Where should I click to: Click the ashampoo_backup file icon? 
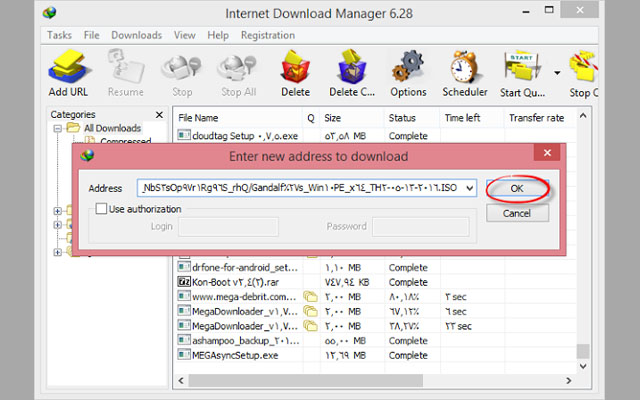pyautogui.click(x=184, y=340)
